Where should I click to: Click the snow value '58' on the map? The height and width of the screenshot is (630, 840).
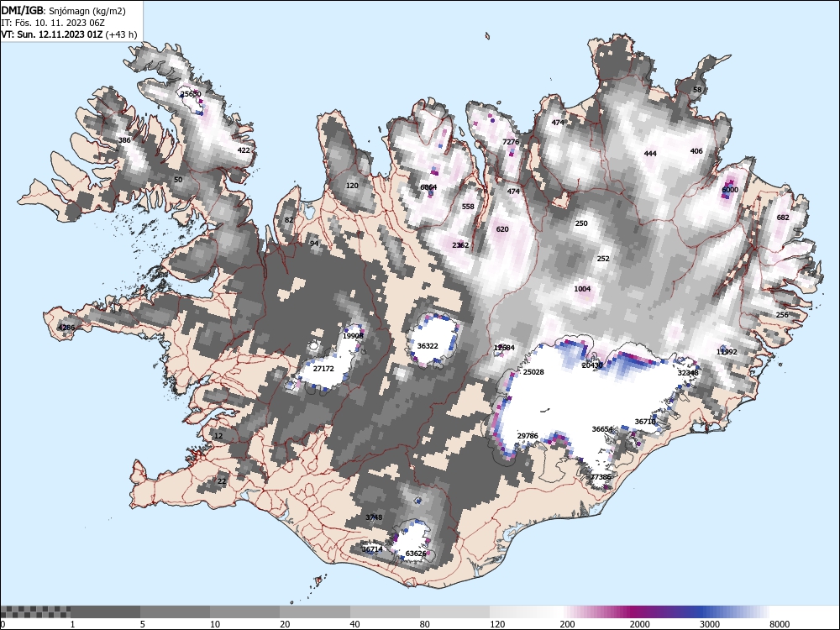pyautogui.click(x=697, y=90)
